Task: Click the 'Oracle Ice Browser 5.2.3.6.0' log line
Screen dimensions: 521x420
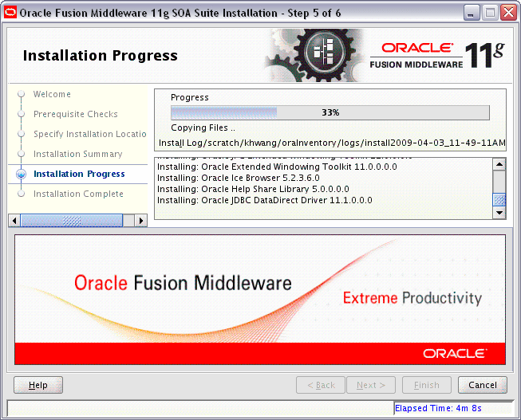Action: [239, 178]
